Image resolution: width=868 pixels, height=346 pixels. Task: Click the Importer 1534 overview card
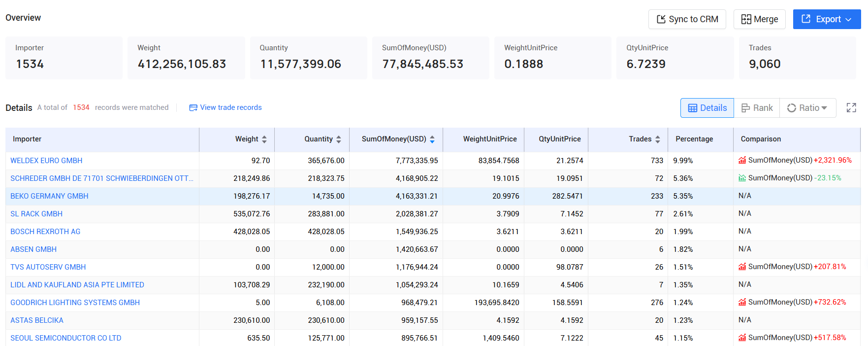coord(64,58)
